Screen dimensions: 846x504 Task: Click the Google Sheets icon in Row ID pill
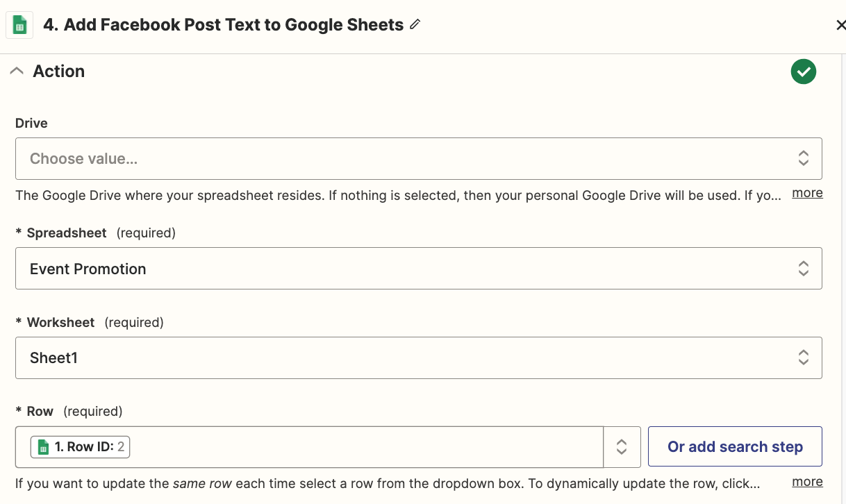pos(43,447)
